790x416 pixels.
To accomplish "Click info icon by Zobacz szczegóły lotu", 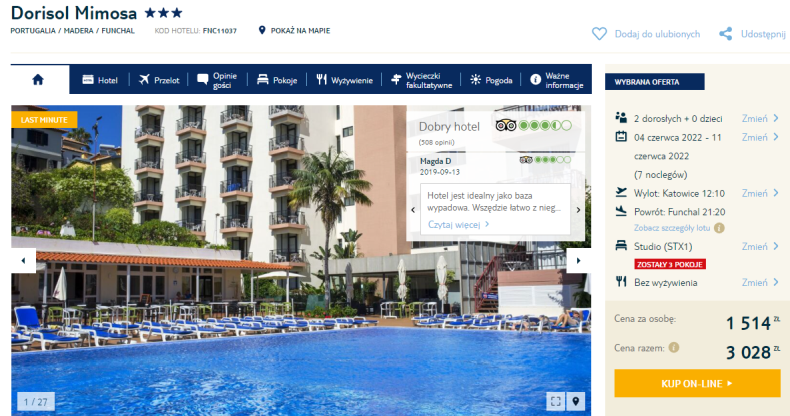I will click(x=719, y=228).
